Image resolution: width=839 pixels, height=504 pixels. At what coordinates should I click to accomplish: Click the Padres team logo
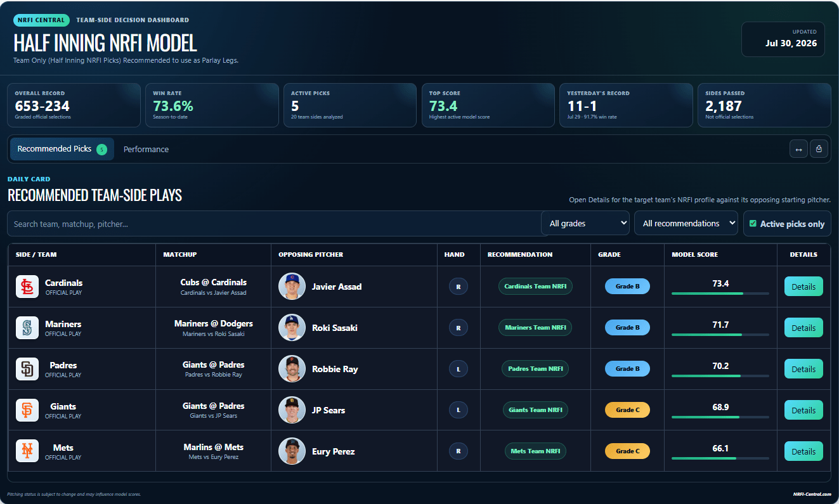pyautogui.click(x=27, y=369)
